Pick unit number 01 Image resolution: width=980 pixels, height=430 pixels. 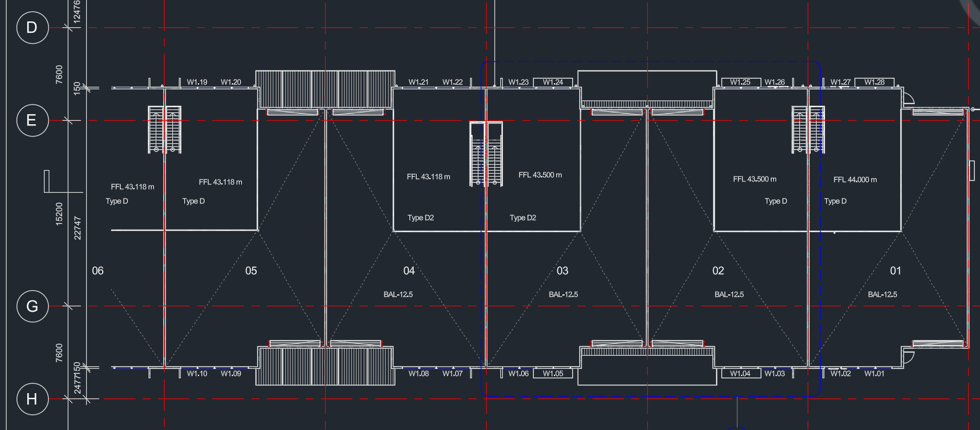click(x=896, y=271)
